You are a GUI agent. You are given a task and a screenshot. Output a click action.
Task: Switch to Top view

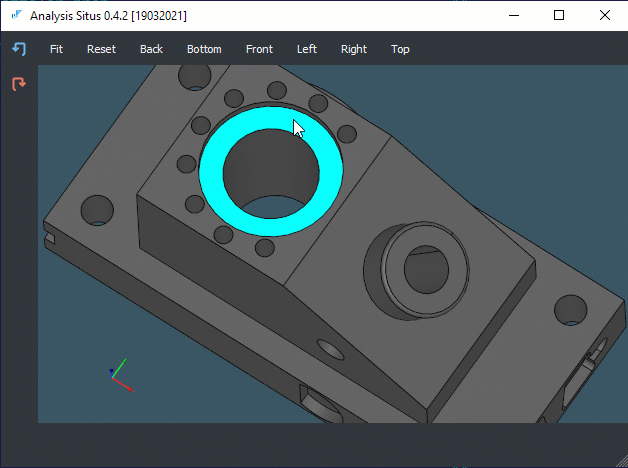[x=400, y=49]
